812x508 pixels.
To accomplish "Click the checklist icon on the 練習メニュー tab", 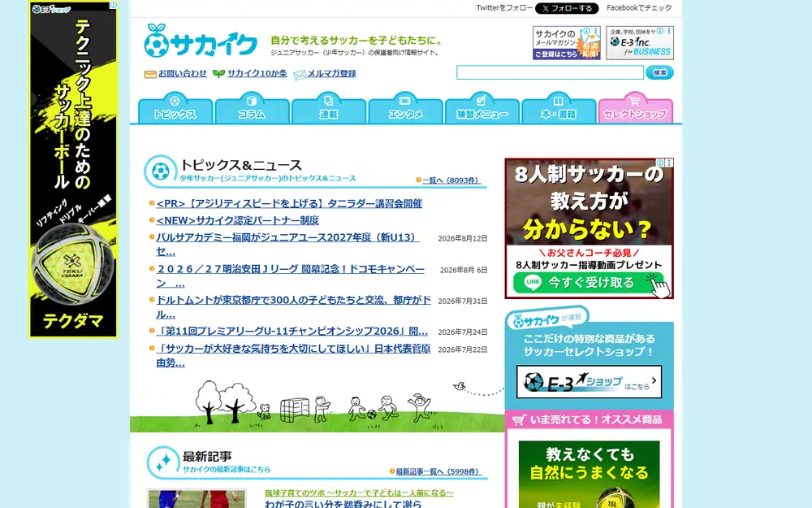I will [x=482, y=100].
